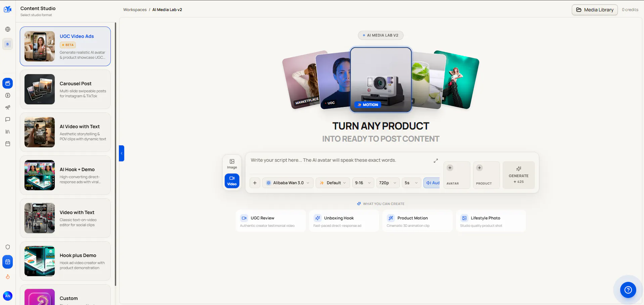This screenshot has height=305, width=644.
Task: Select the Hook plus Demo format
Action: pyautogui.click(x=65, y=261)
